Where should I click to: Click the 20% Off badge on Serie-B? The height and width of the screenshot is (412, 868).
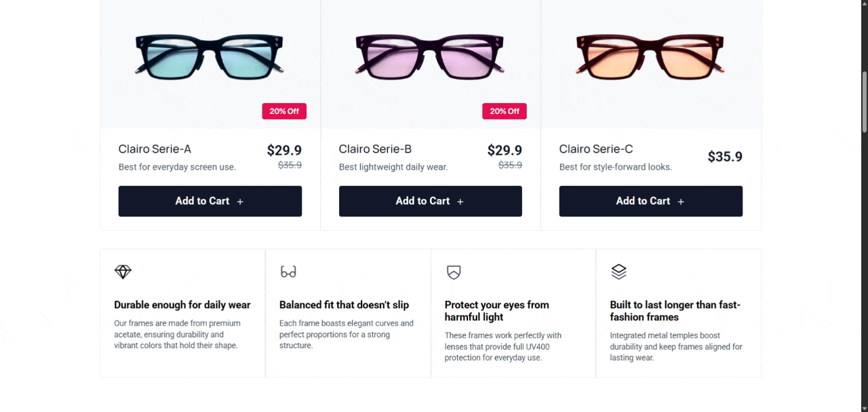coord(505,111)
